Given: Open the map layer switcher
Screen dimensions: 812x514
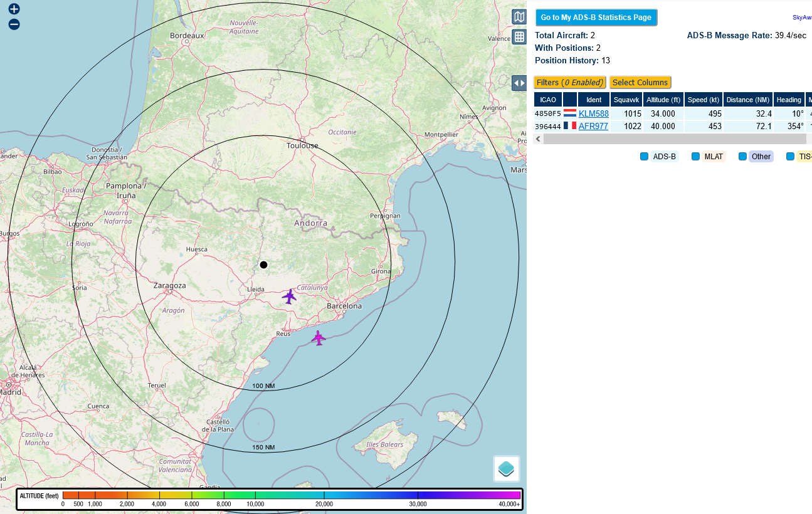Looking at the screenshot, I should [506, 468].
